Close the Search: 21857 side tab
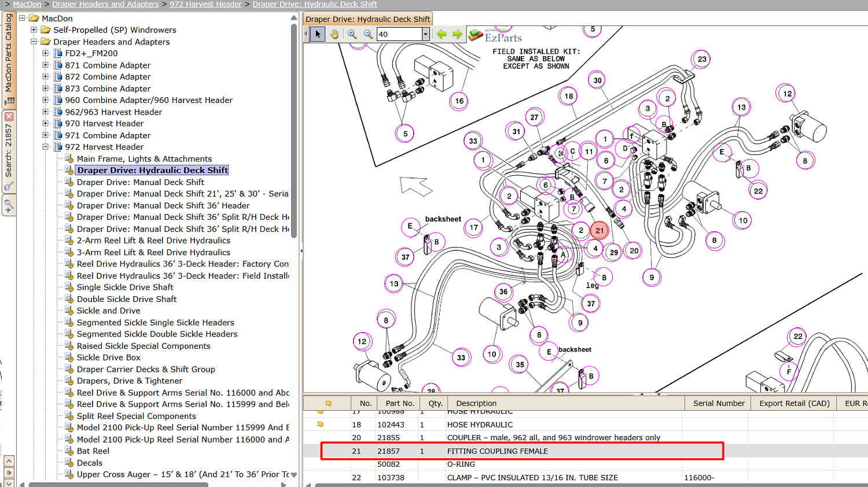The image size is (868, 487). tap(9, 116)
